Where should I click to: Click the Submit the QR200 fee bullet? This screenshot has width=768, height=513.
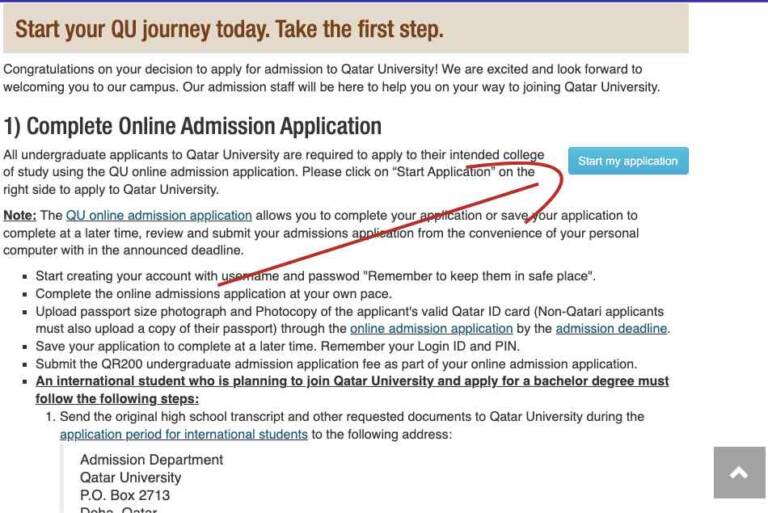336,364
